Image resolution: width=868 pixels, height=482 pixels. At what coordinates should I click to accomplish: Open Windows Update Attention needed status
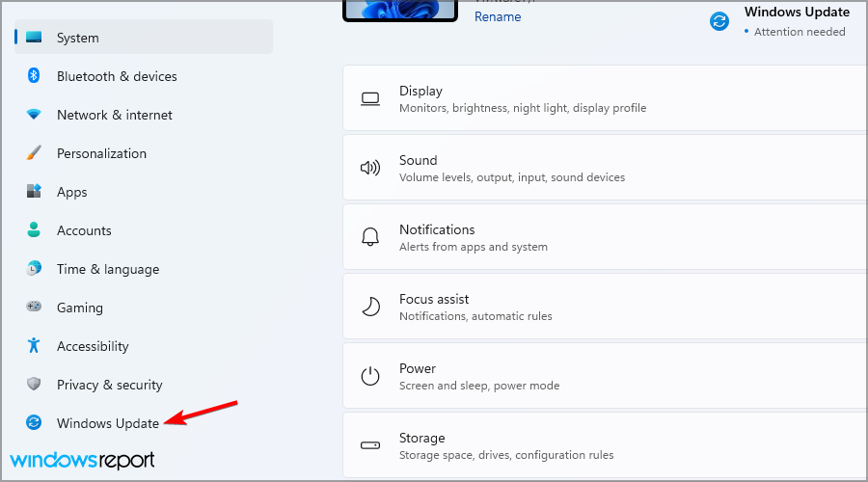780,21
